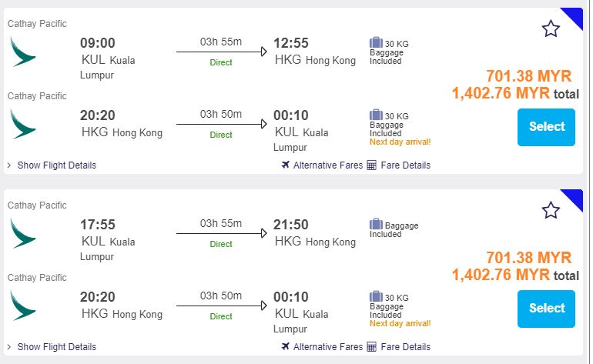Click the airplane icon in first result
This screenshot has height=364, width=593.
pyautogui.click(x=286, y=165)
